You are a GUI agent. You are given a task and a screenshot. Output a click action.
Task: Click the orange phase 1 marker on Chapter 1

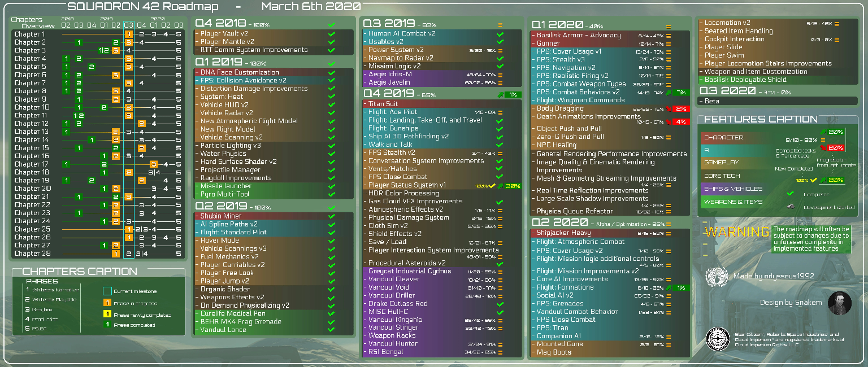pyautogui.click(x=129, y=34)
